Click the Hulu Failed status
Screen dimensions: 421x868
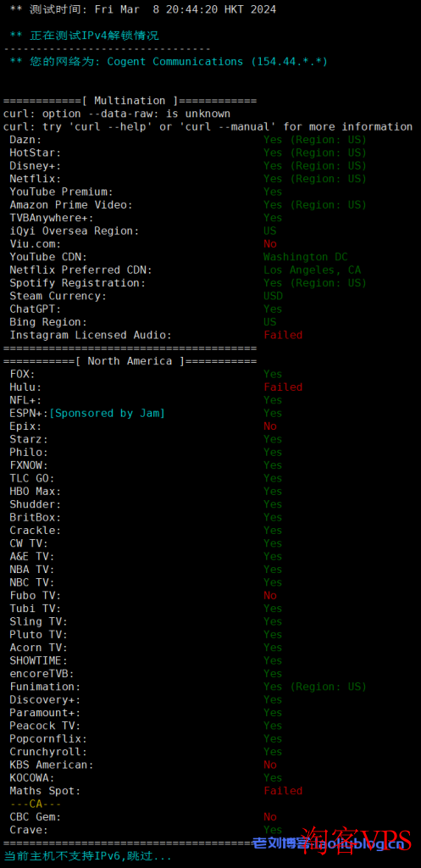click(283, 387)
